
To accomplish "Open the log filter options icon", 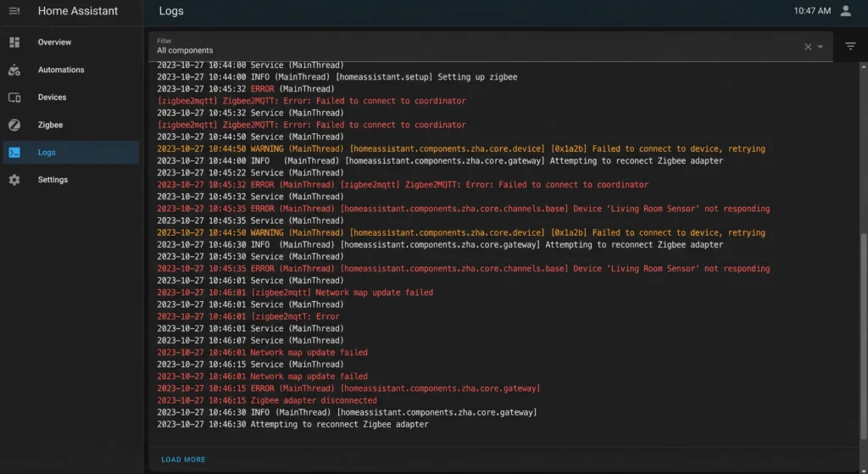I will [850, 46].
